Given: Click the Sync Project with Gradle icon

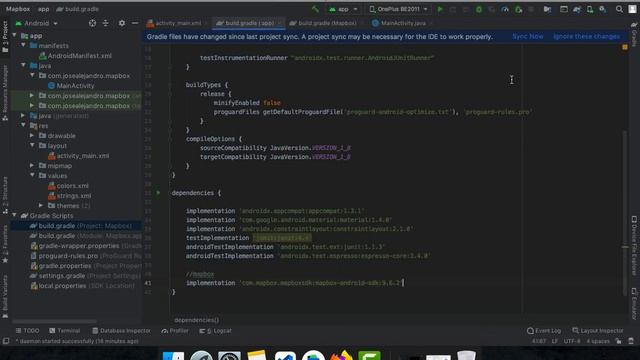Looking at the screenshot, I should (x=577, y=9).
